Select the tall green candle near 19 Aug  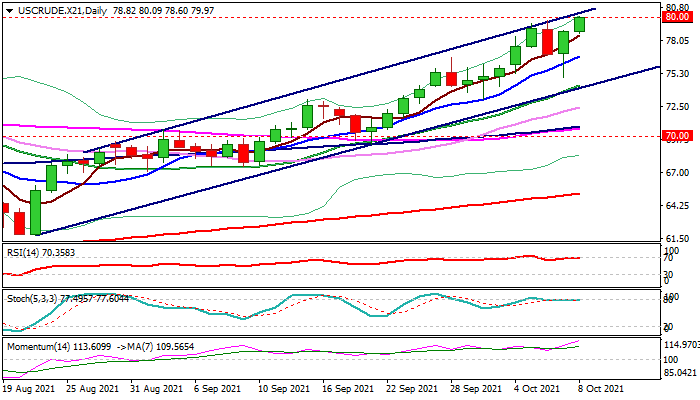[x=35, y=211]
